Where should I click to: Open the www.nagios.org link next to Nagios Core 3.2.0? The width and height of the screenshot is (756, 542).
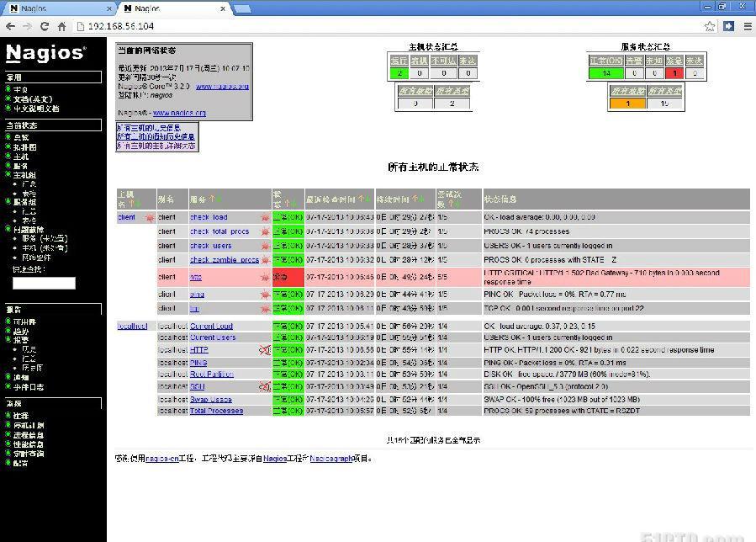point(222,87)
